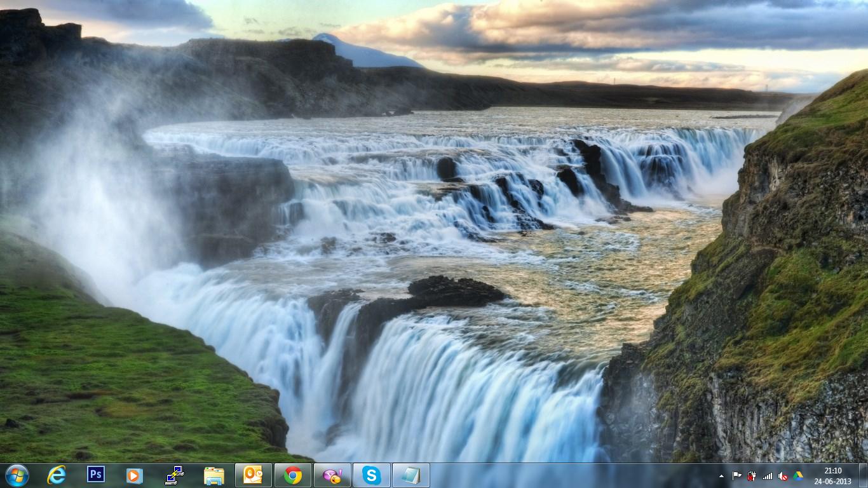Screen dimensions: 868x488
Task: Switch to the Skype window
Action: coord(372,475)
